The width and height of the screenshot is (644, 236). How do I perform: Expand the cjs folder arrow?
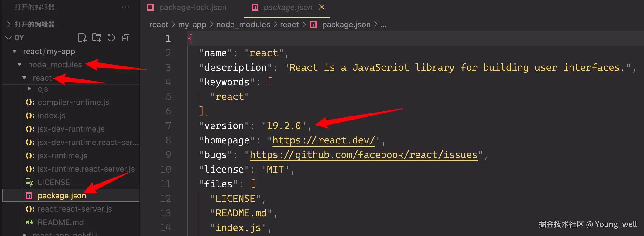coord(29,89)
